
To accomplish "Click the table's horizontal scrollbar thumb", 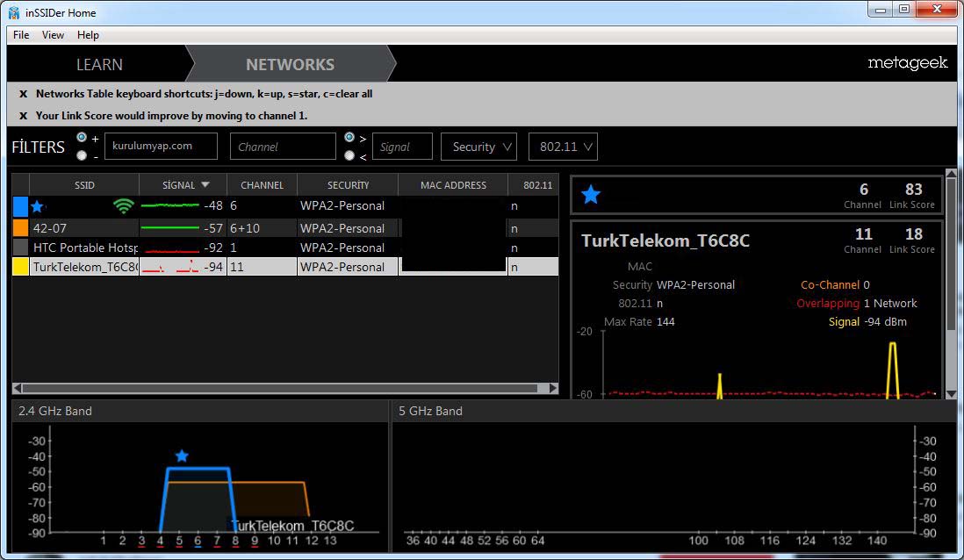I will (x=280, y=388).
